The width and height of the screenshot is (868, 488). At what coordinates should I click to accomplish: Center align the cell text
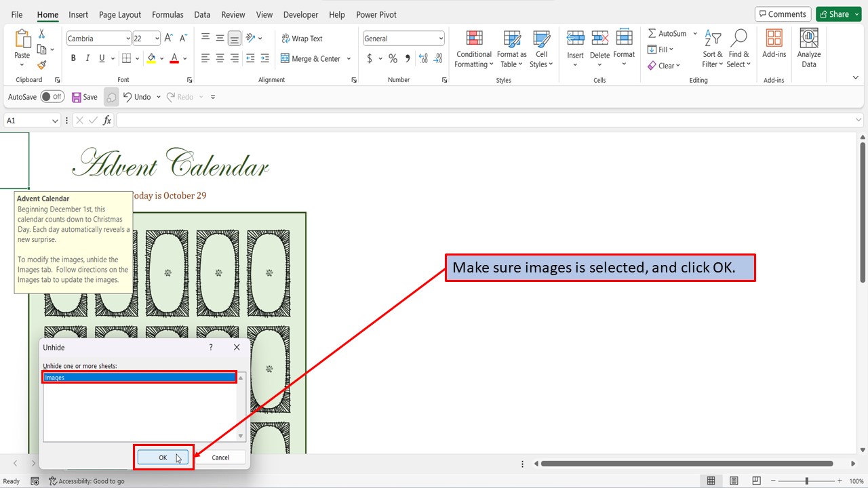click(219, 58)
